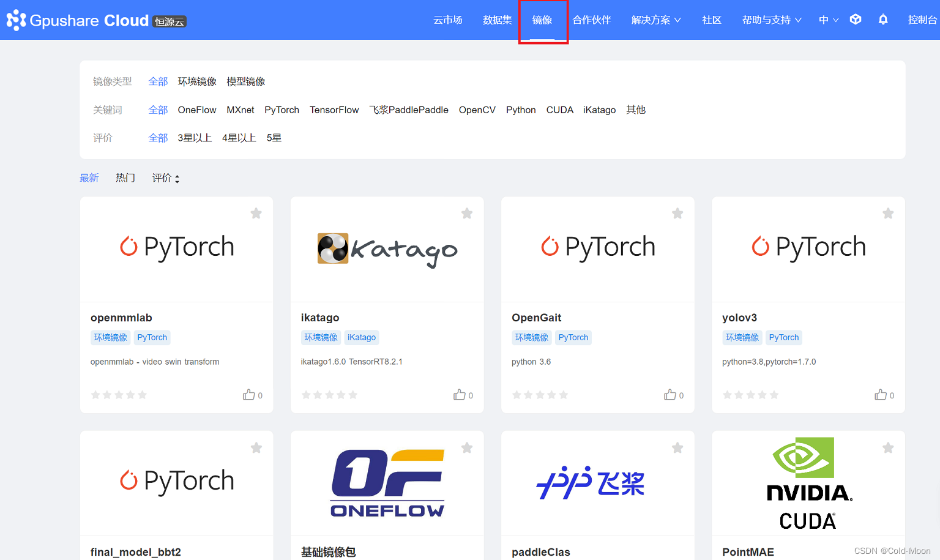Open the openmmlab image title

click(x=121, y=318)
